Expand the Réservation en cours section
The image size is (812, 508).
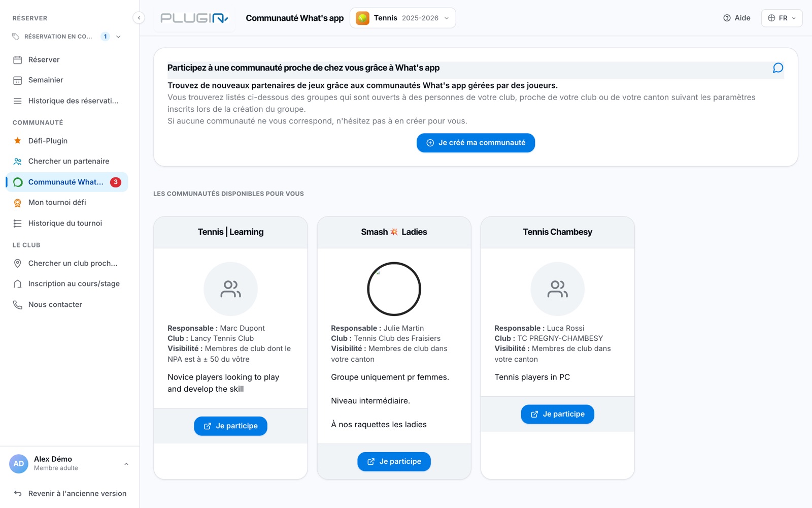pyautogui.click(x=118, y=37)
